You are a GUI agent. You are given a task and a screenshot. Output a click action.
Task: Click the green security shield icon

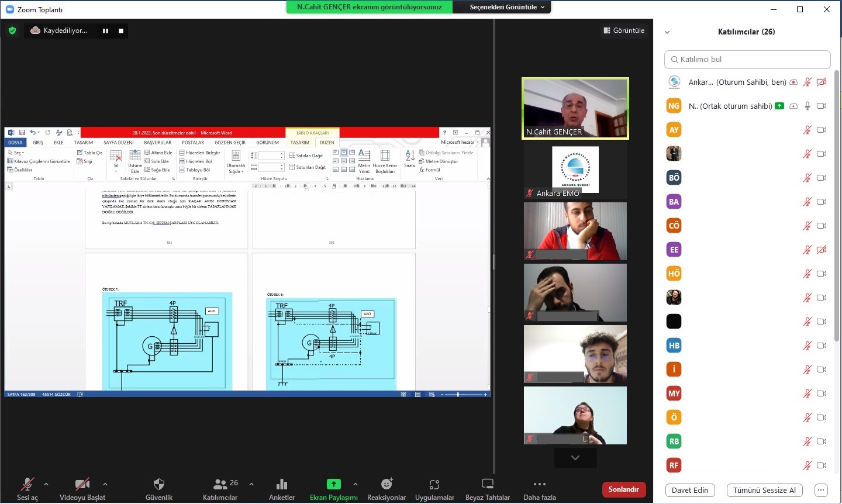pyautogui.click(x=12, y=30)
